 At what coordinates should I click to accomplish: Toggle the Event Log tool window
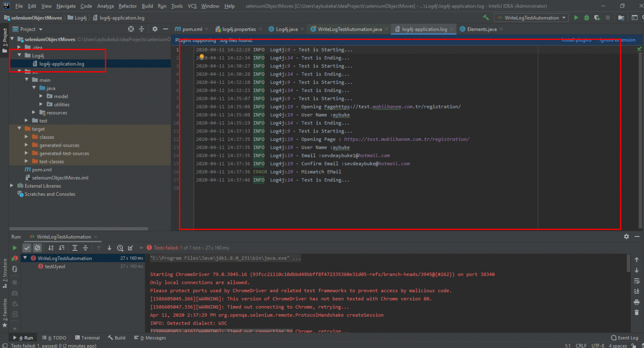click(625, 338)
